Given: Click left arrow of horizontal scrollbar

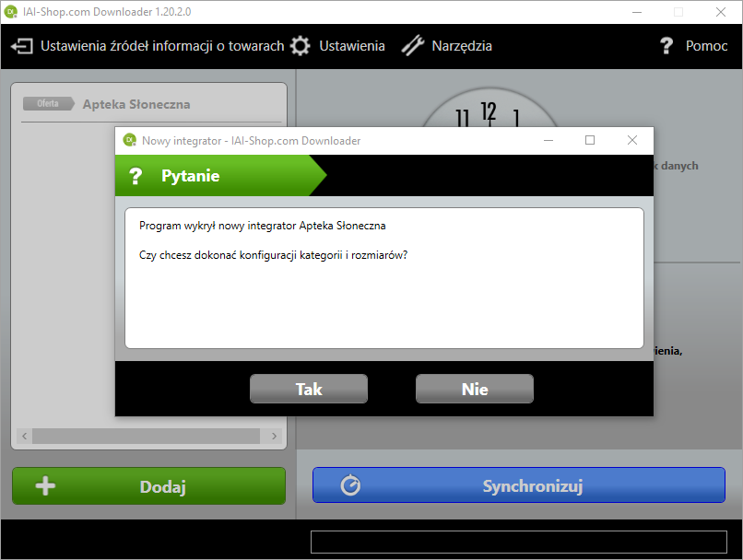Looking at the screenshot, I should coord(24,436).
